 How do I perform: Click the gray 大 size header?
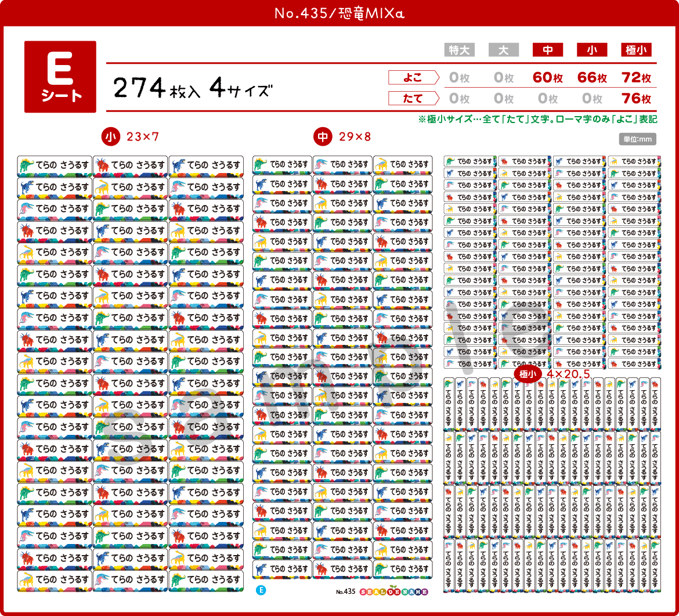coord(504,50)
